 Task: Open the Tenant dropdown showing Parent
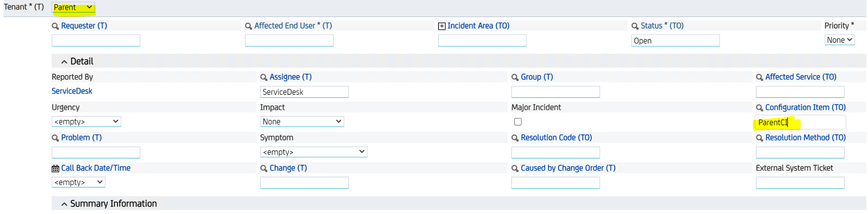coord(73,8)
